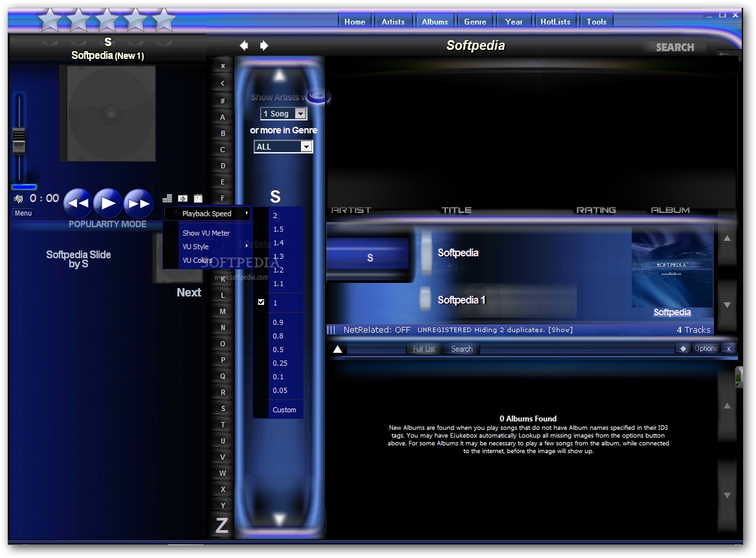The width and height of the screenshot is (756, 558).
Task: Open HotLists tab
Action: pos(555,22)
